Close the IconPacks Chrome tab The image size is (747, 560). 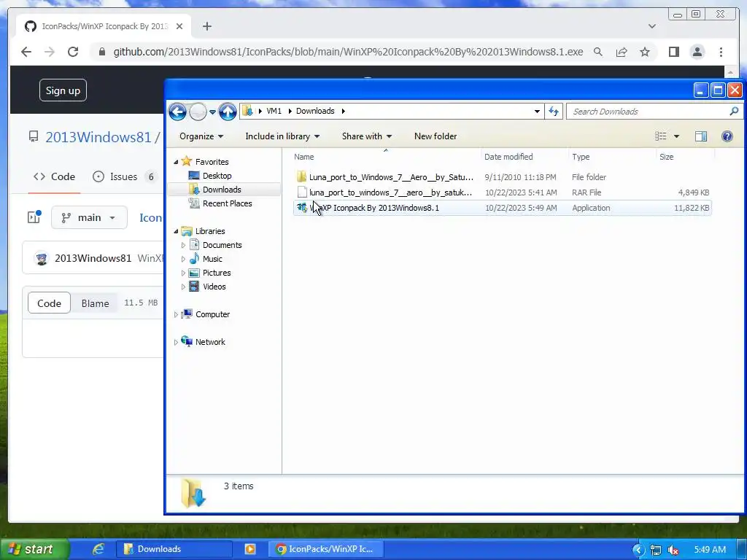(x=179, y=26)
